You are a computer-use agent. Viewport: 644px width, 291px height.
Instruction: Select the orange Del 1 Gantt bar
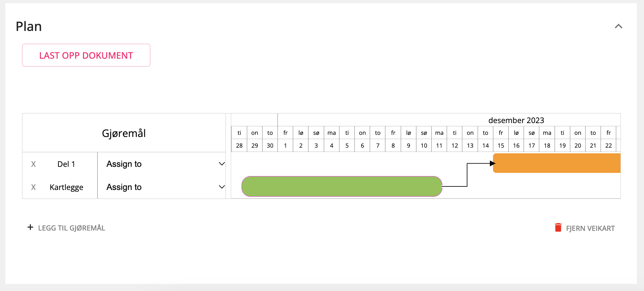pyautogui.click(x=557, y=163)
